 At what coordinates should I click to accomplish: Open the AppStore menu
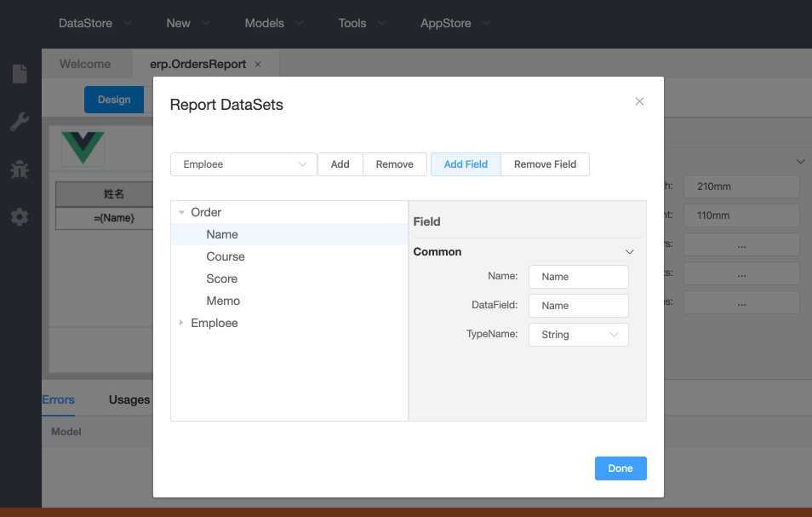(445, 23)
